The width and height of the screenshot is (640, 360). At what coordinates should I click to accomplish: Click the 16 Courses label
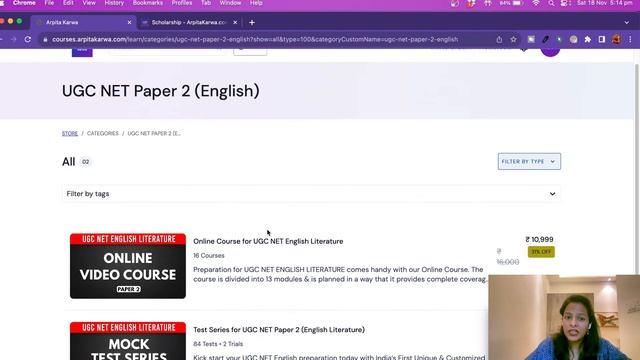point(209,256)
